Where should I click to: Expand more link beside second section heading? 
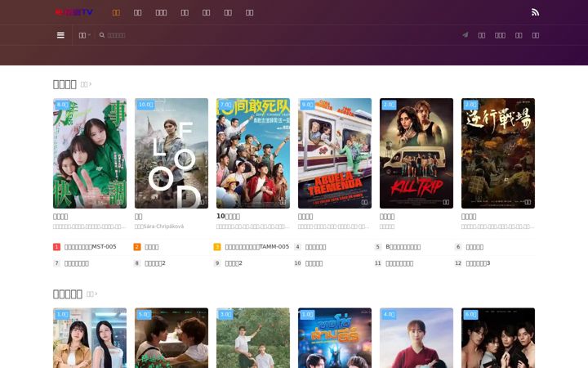(91, 294)
